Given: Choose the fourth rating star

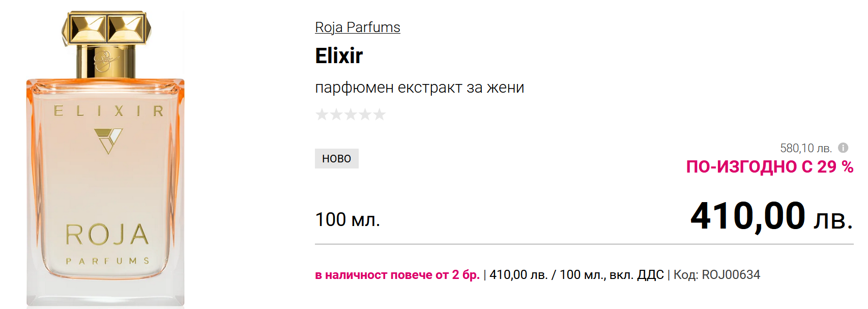Looking at the screenshot, I should (365, 114).
